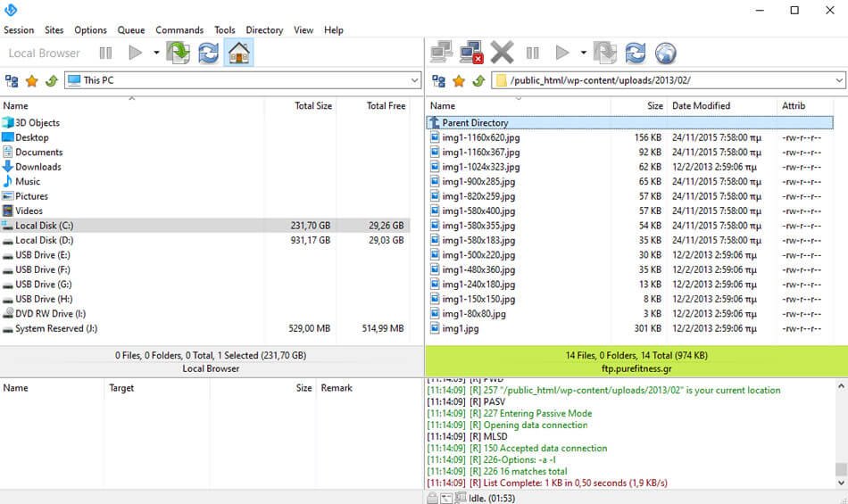Open dropdown arrow beside local play button
The height and width of the screenshot is (504, 848).
click(x=156, y=54)
